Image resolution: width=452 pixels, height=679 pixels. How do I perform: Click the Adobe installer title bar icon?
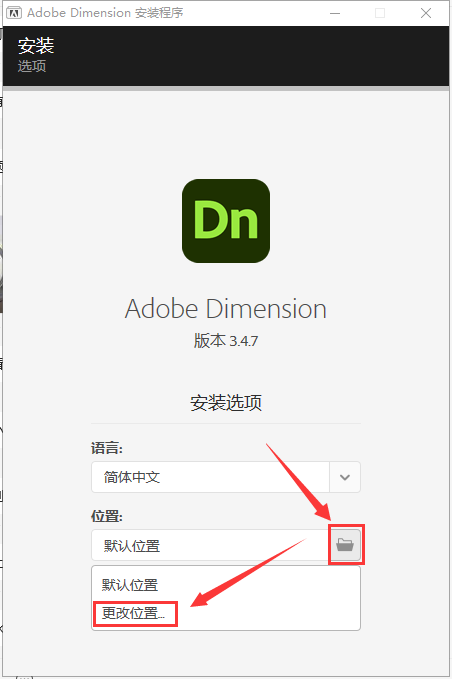click(14, 13)
